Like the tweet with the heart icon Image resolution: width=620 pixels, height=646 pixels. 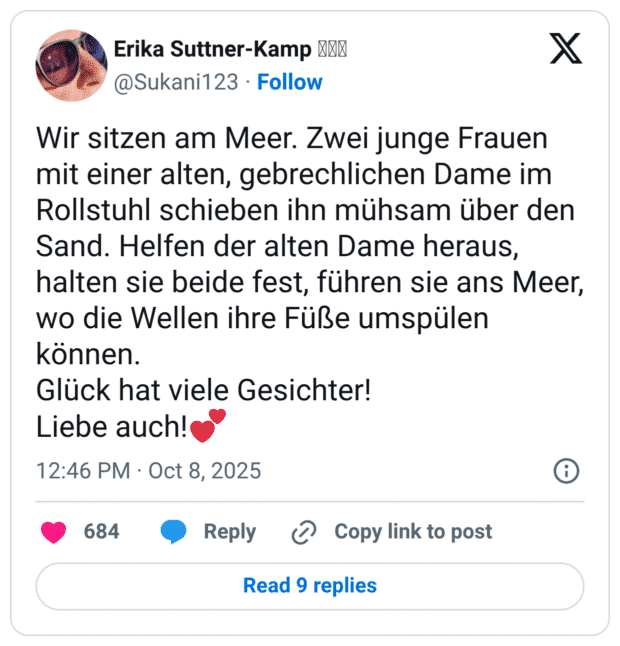coord(54,532)
